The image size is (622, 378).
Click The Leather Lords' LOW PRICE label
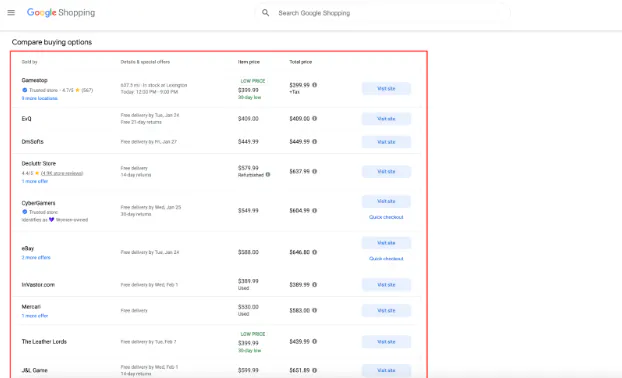[253, 334]
